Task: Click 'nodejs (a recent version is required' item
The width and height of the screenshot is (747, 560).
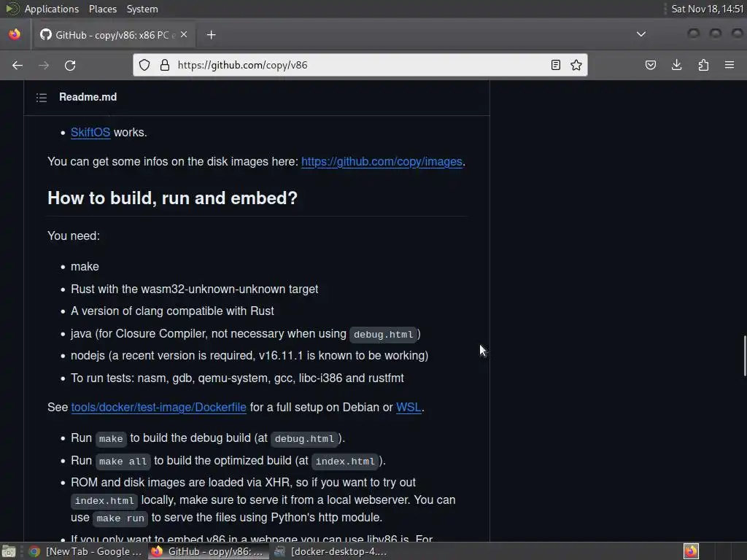Action: click(249, 356)
